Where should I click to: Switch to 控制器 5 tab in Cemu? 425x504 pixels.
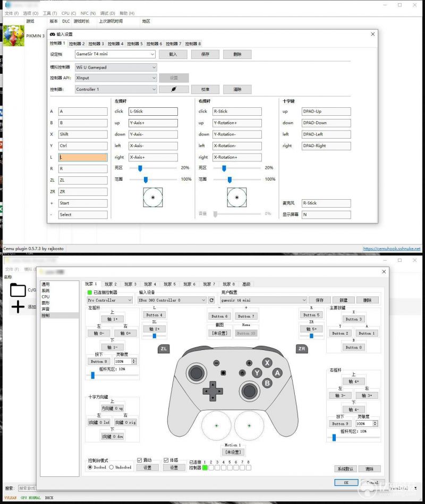click(x=135, y=44)
